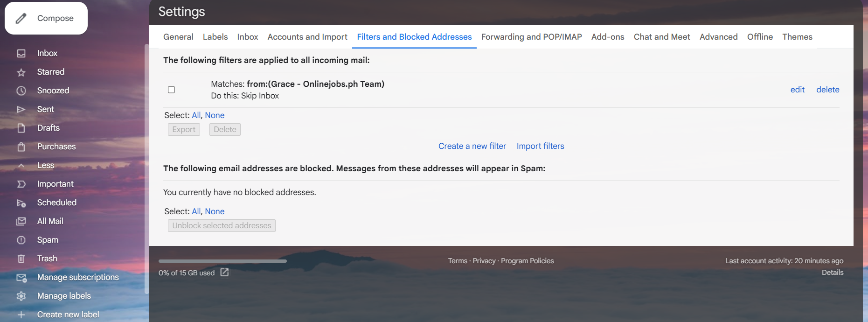Image resolution: width=868 pixels, height=322 pixels.
Task: Select the Themes tab
Action: pyautogui.click(x=798, y=37)
